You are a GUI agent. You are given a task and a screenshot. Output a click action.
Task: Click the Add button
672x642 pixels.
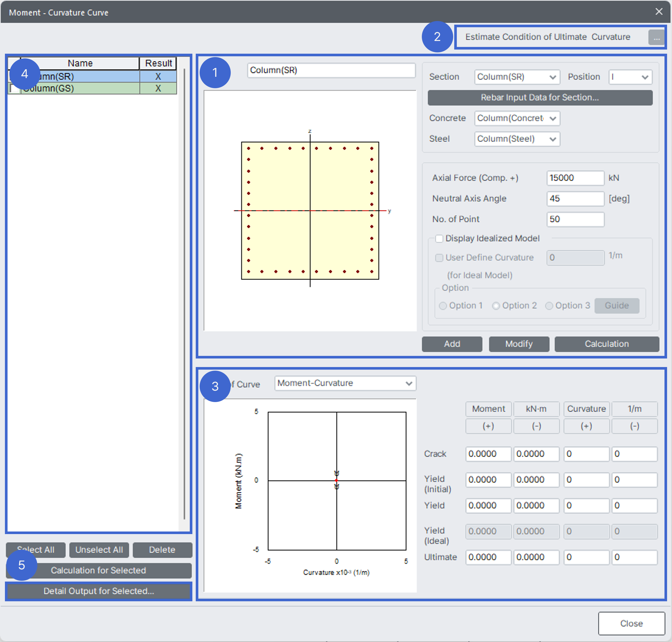tap(452, 344)
